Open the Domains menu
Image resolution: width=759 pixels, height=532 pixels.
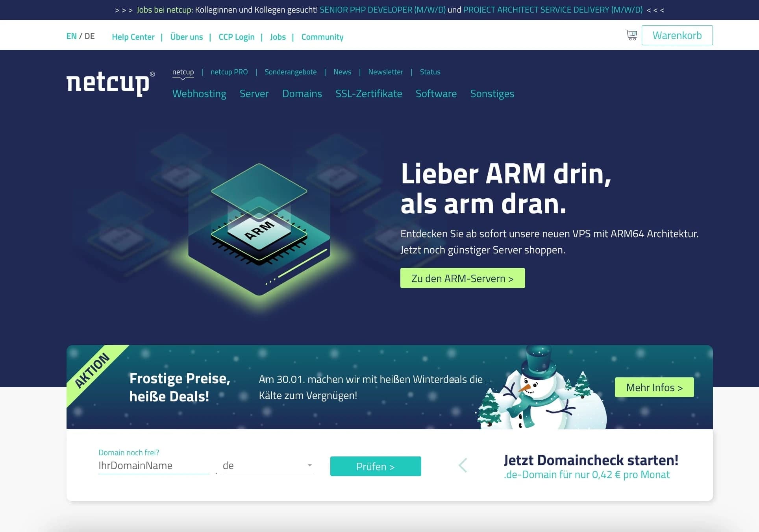point(302,94)
